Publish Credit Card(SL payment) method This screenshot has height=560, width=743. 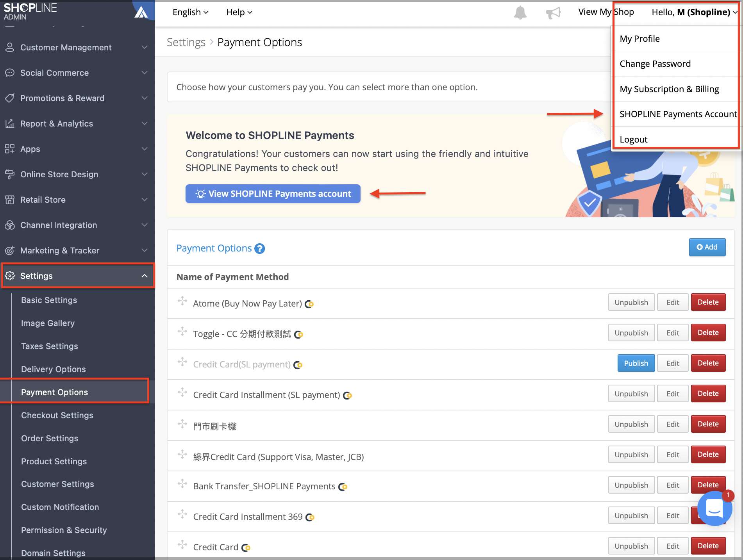pos(636,363)
